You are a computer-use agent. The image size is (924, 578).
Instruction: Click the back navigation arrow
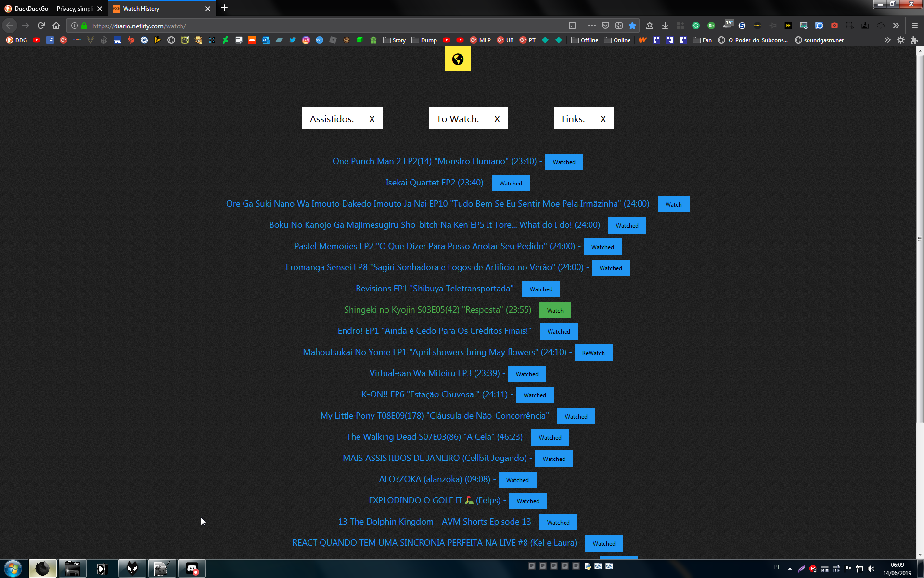tap(10, 26)
